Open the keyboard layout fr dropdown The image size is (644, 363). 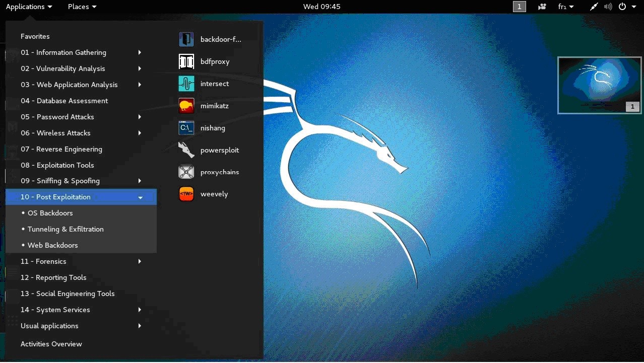(564, 7)
